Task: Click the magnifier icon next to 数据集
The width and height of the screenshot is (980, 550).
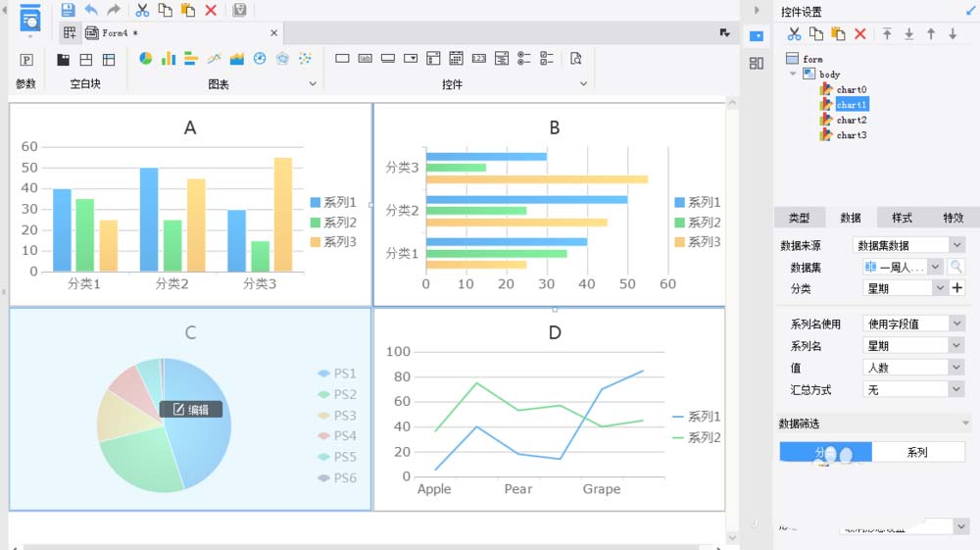Action: (955, 267)
